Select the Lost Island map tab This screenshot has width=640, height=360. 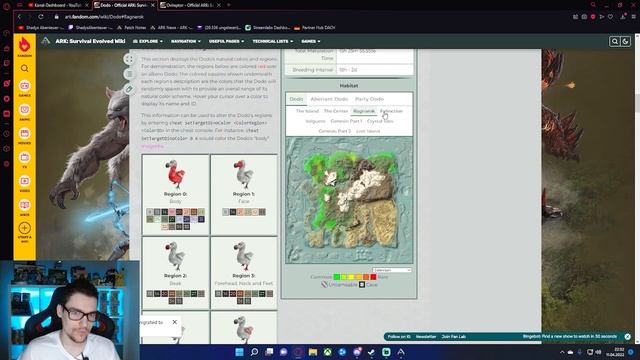coord(368,131)
